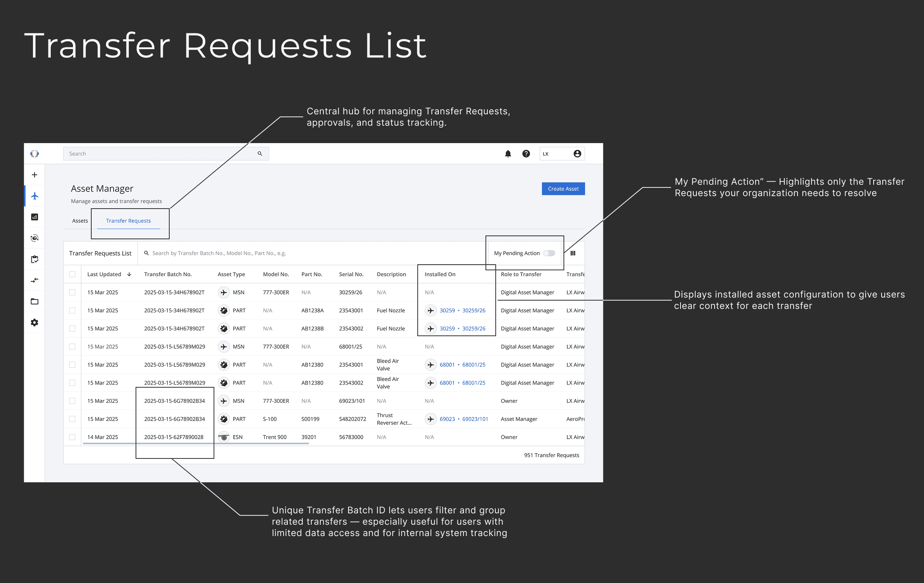Viewport: 924px width, 583px height.
Task: Sort by Last Updated arrow
Action: [129, 274]
